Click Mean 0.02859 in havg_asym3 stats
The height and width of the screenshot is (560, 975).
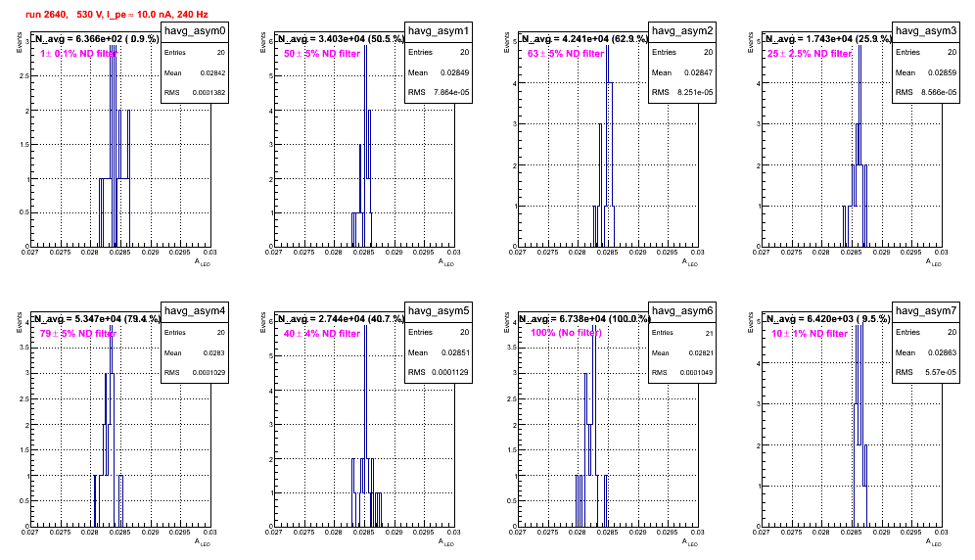[x=926, y=72]
